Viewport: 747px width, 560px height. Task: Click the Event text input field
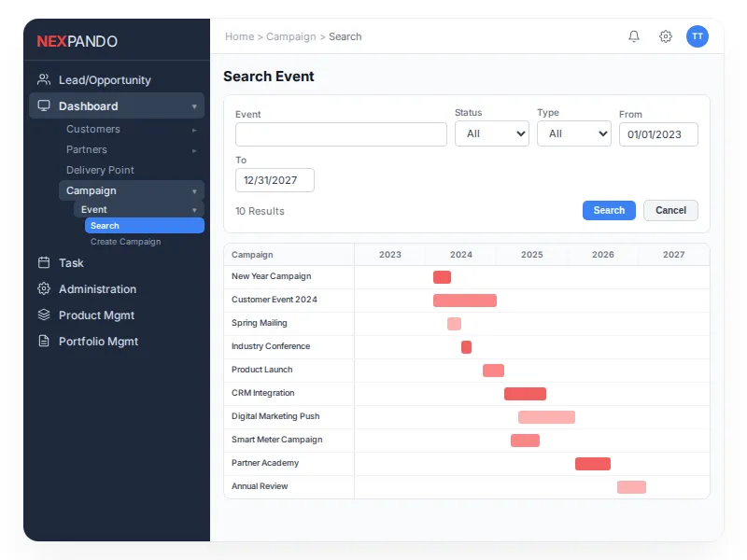pyautogui.click(x=341, y=134)
